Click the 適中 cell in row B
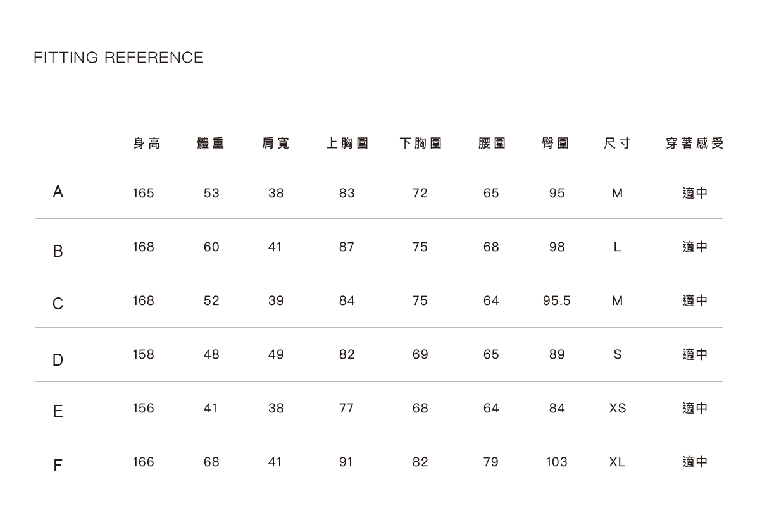This screenshot has height=532, width=760. [695, 247]
